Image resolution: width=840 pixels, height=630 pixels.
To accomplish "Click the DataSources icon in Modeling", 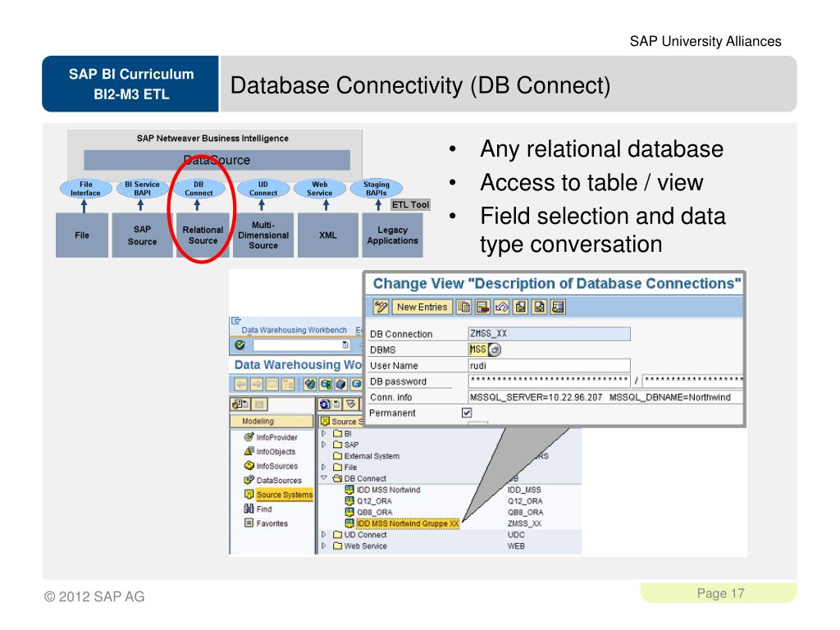I will (x=249, y=480).
